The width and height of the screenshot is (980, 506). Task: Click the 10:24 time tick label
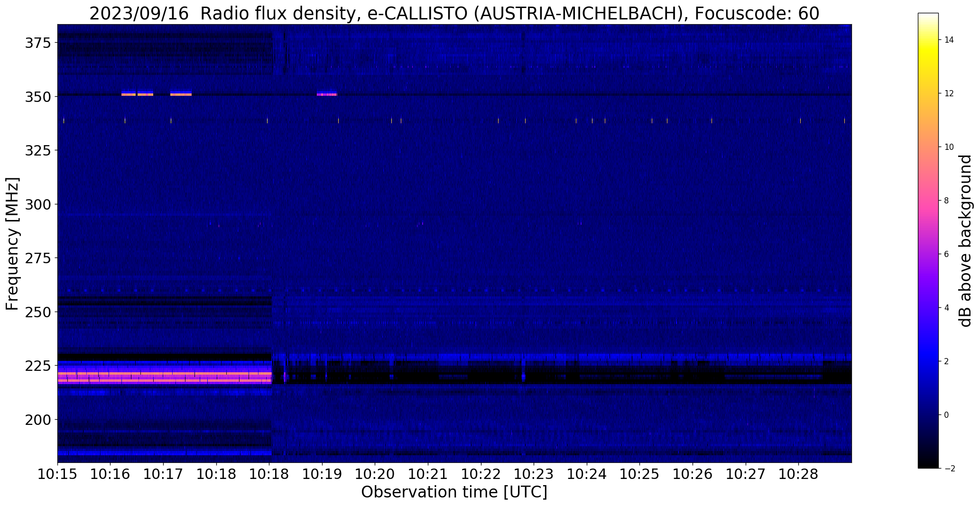(x=587, y=474)
